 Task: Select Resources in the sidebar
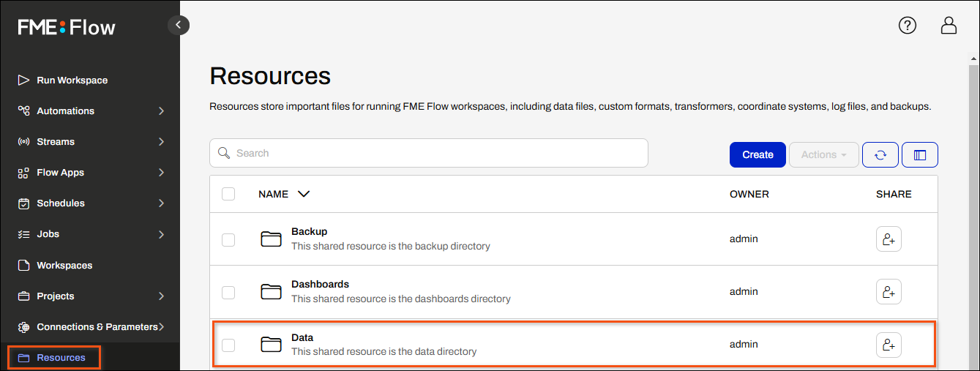pyautogui.click(x=61, y=358)
